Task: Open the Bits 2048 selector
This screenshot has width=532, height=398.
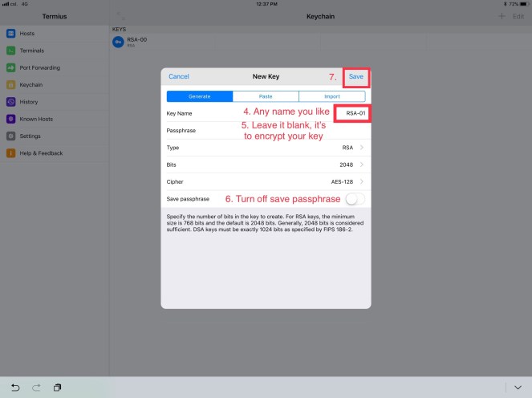Action: pyautogui.click(x=361, y=164)
